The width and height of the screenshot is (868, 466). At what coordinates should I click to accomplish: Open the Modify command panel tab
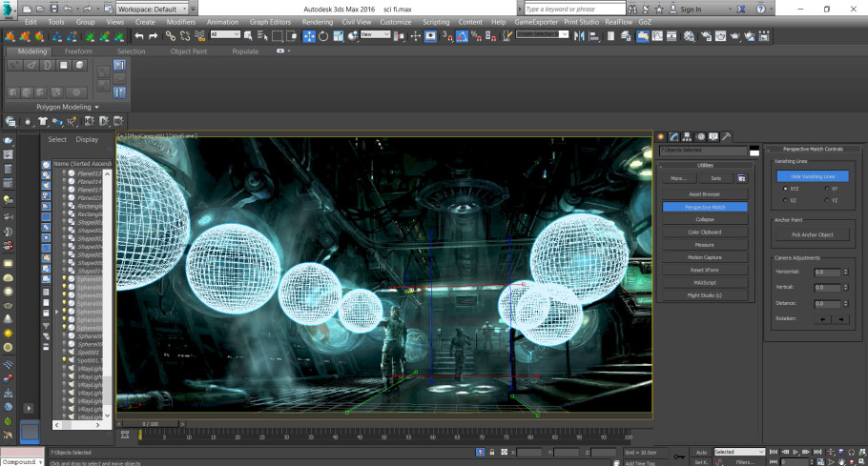(673, 136)
